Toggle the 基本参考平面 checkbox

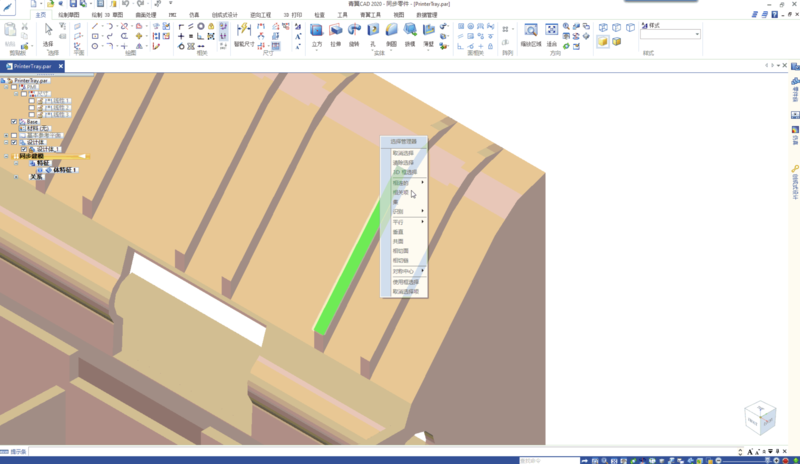point(14,135)
